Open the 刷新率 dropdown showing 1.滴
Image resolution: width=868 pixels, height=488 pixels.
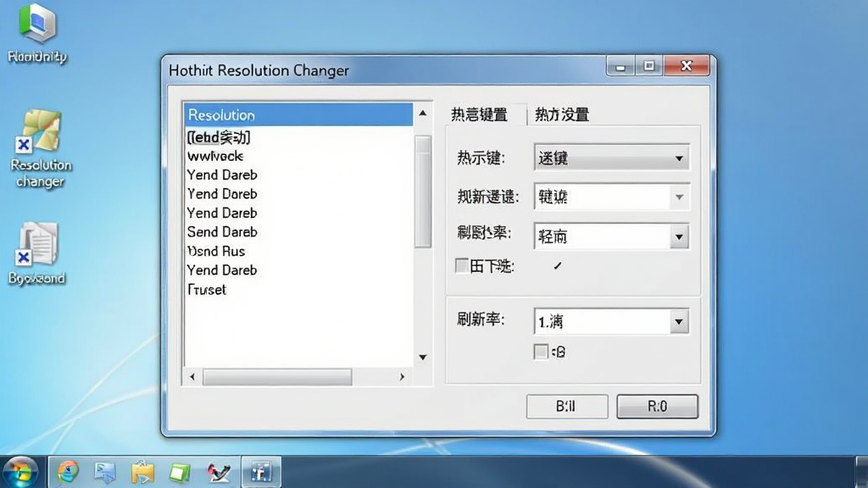click(612, 321)
